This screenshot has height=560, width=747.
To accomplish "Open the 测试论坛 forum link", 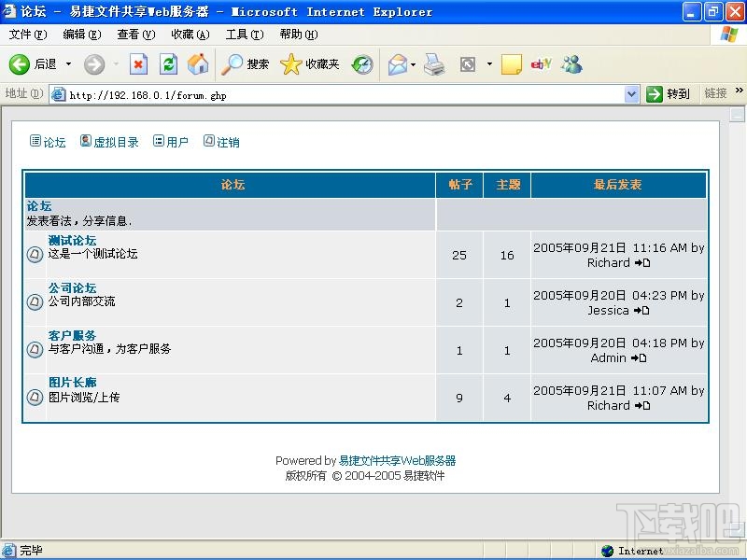I will 71,241.
